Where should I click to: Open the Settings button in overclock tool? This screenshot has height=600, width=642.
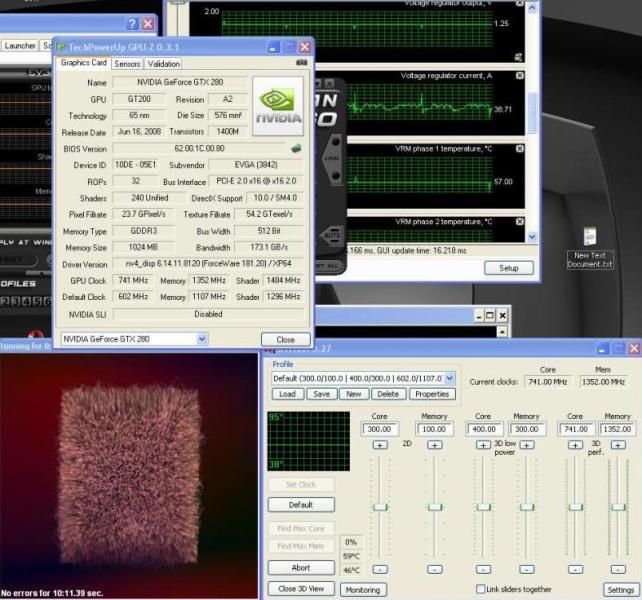pos(621,590)
